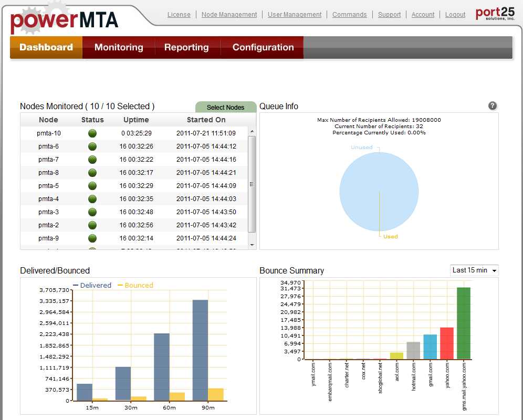Image resolution: width=523 pixels, height=420 pixels.
Task: Click the pmta-10 node name
Action: point(49,133)
